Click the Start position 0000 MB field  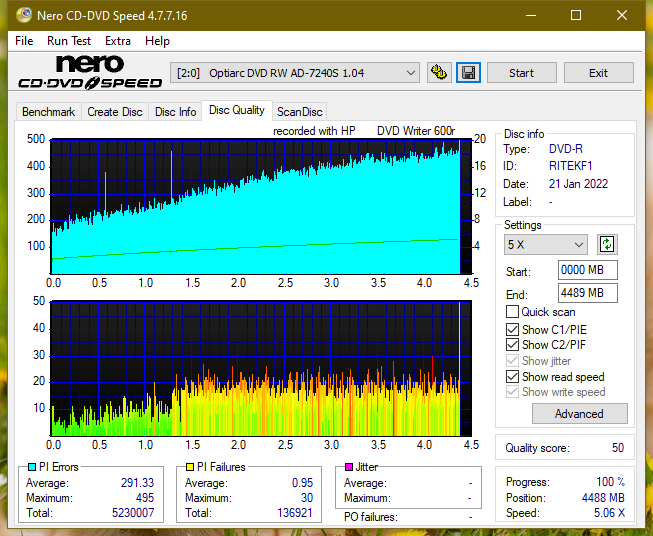click(587, 270)
